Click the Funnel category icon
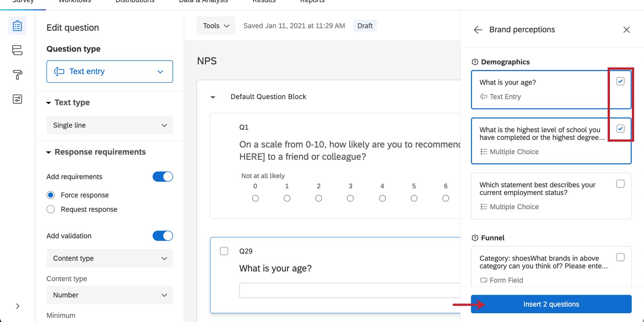Viewport: 644px width, 322px height. (x=475, y=238)
